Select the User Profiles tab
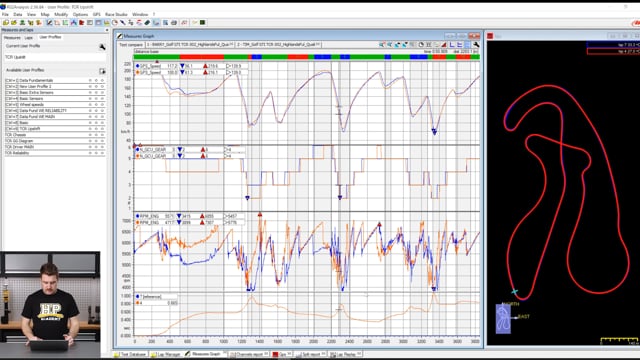 coord(50,37)
